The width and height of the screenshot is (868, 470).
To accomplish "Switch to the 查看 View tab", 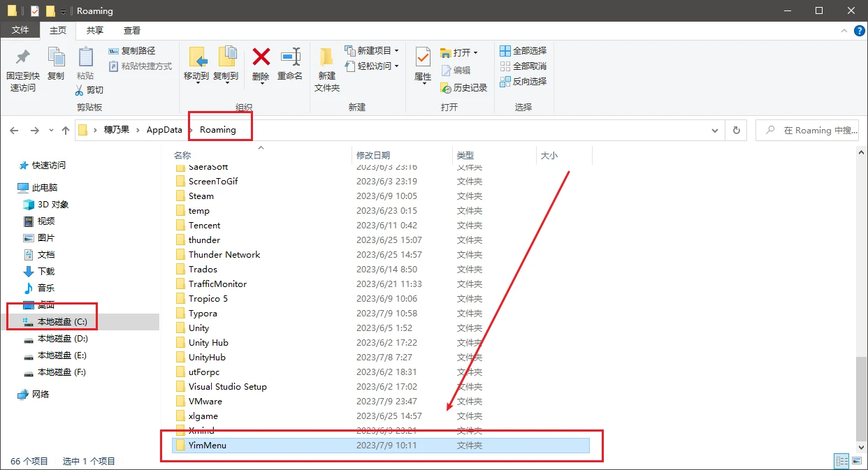I will point(132,30).
